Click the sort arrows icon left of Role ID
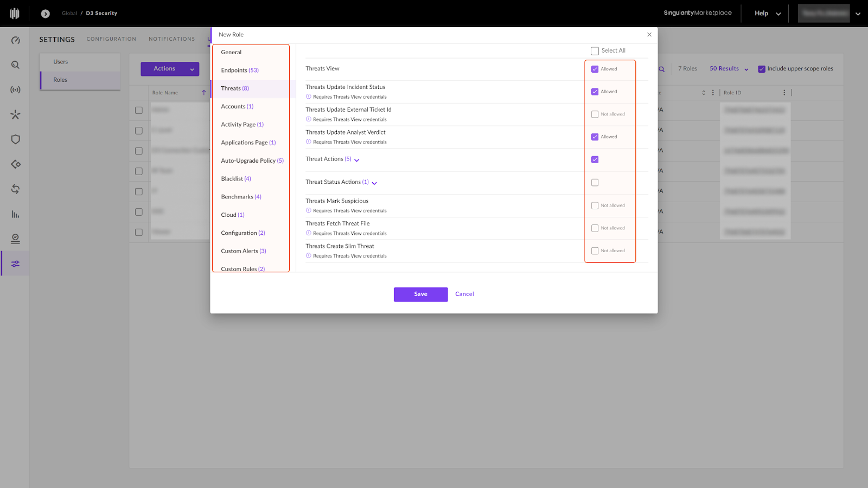This screenshot has height=488, width=868. (x=704, y=93)
